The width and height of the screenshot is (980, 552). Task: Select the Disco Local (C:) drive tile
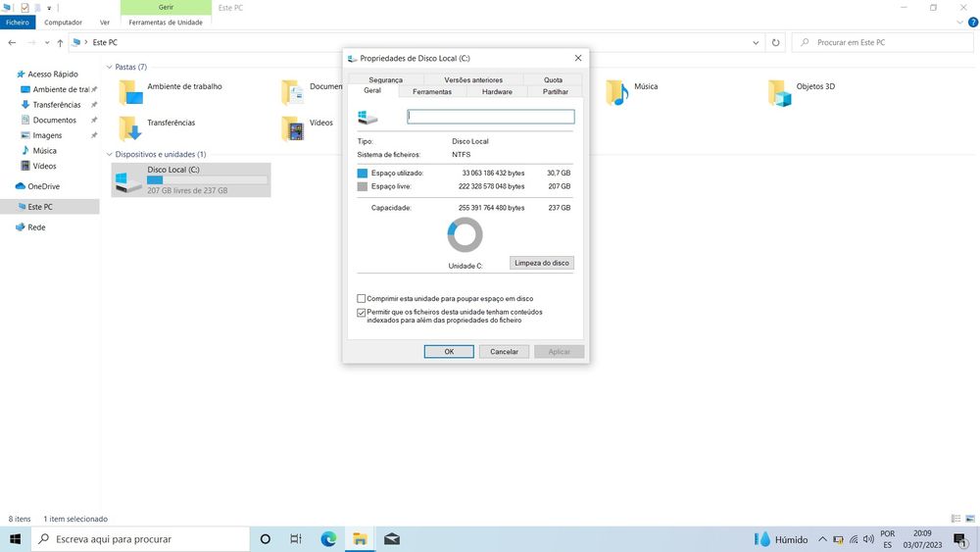[191, 180]
